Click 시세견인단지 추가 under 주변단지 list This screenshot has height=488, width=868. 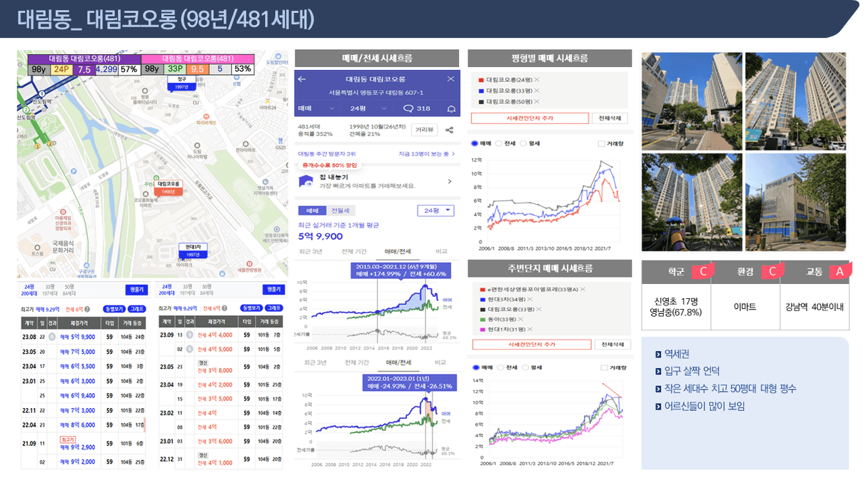530,344
